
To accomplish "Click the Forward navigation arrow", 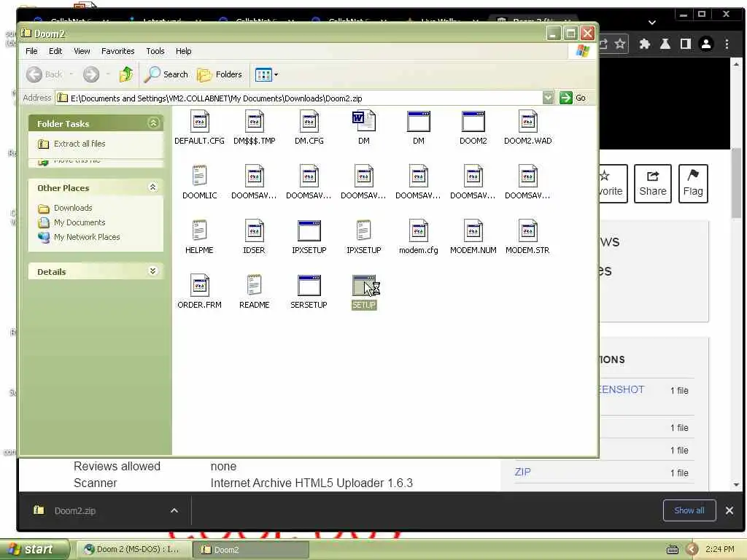I will [91, 74].
